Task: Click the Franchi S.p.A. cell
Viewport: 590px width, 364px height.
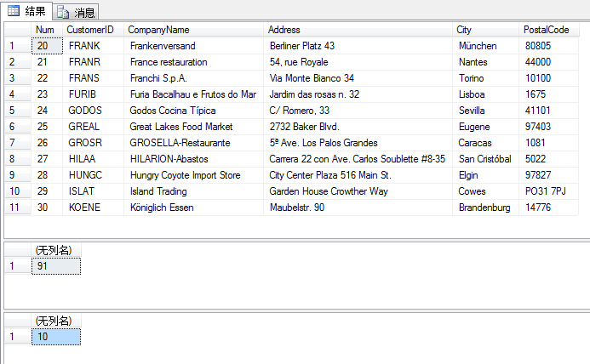Action: [x=193, y=78]
